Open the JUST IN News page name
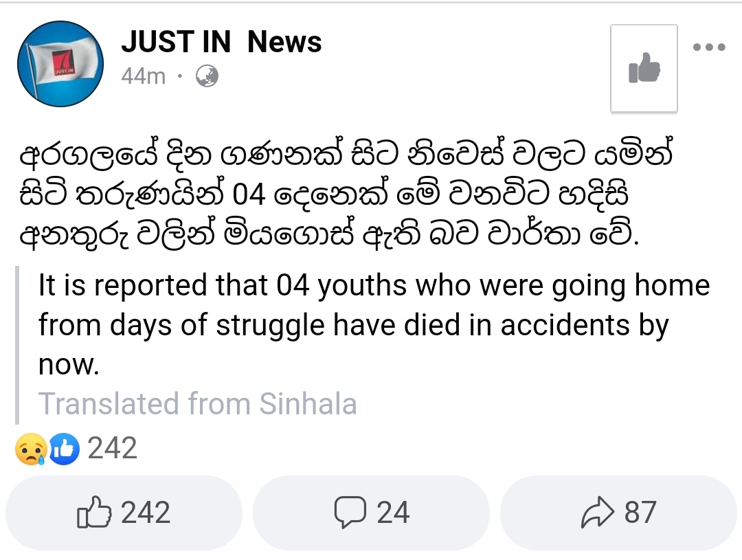The width and height of the screenshot is (742, 560). (x=221, y=42)
